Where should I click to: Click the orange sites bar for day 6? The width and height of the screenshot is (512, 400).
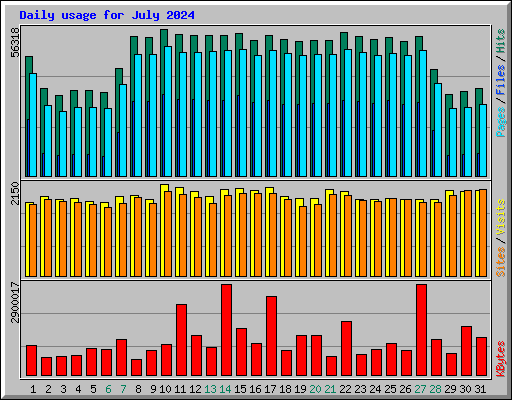(108, 242)
